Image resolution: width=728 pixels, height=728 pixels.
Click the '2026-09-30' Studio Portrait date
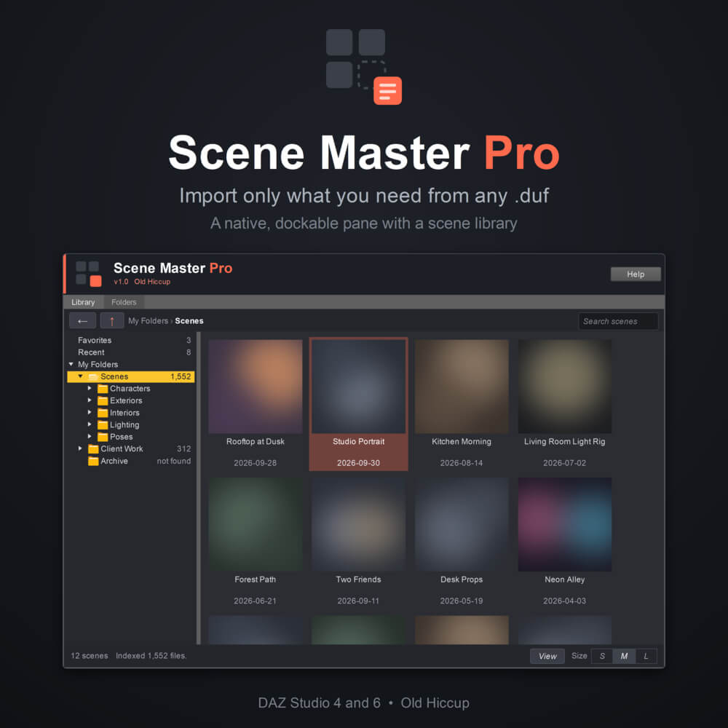[358, 463]
